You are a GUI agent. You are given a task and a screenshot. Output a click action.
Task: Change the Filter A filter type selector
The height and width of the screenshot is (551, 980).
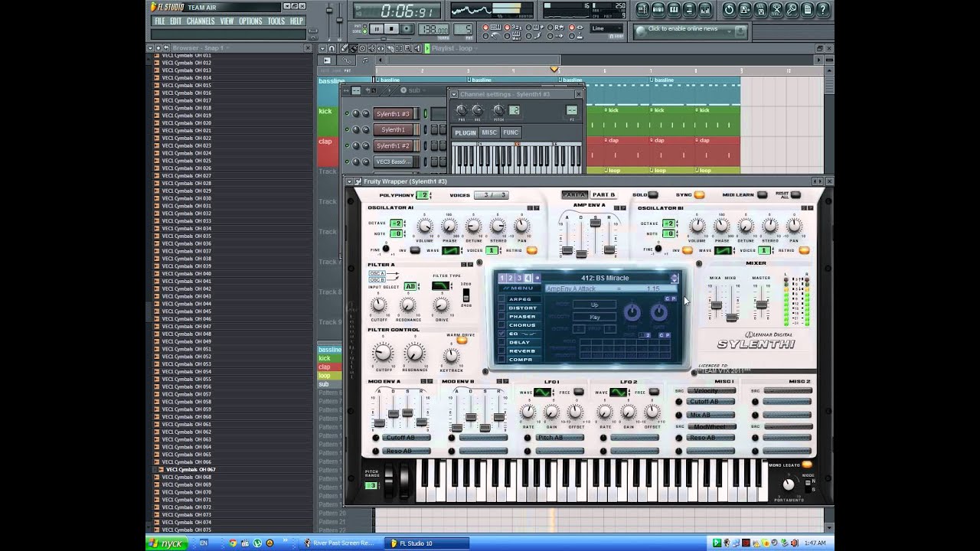click(441, 286)
